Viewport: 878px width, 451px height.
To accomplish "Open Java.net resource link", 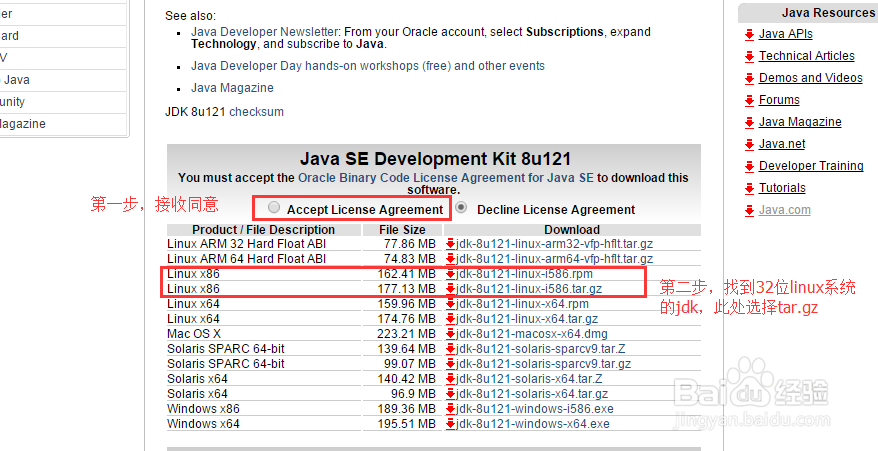I will (x=782, y=144).
